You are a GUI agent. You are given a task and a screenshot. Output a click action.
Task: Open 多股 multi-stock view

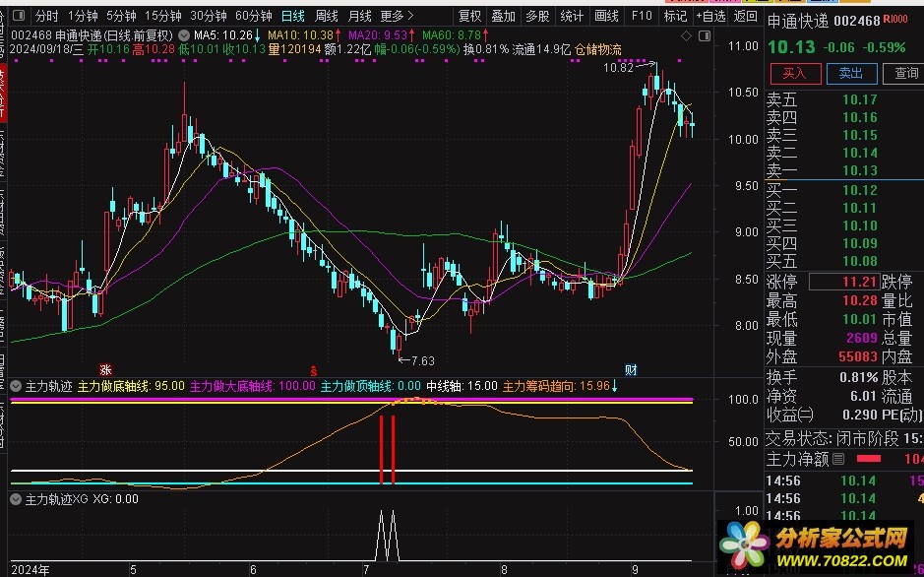(537, 16)
